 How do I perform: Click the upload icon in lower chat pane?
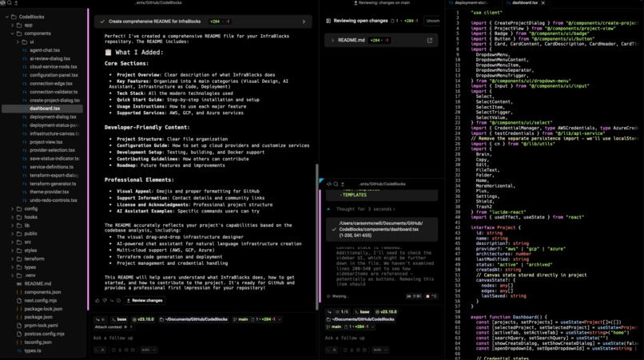coord(343,184)
